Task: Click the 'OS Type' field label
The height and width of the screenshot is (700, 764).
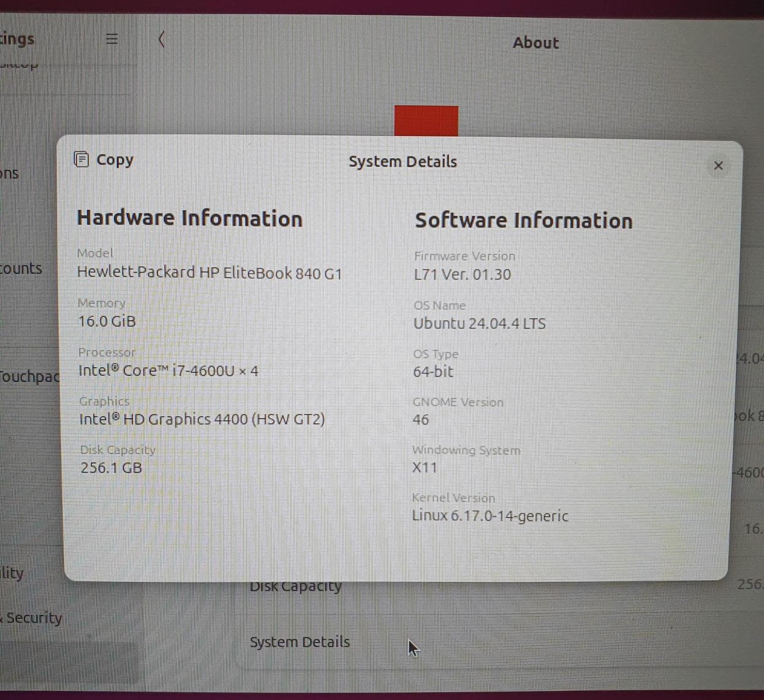Action: (x=436, y=354)
